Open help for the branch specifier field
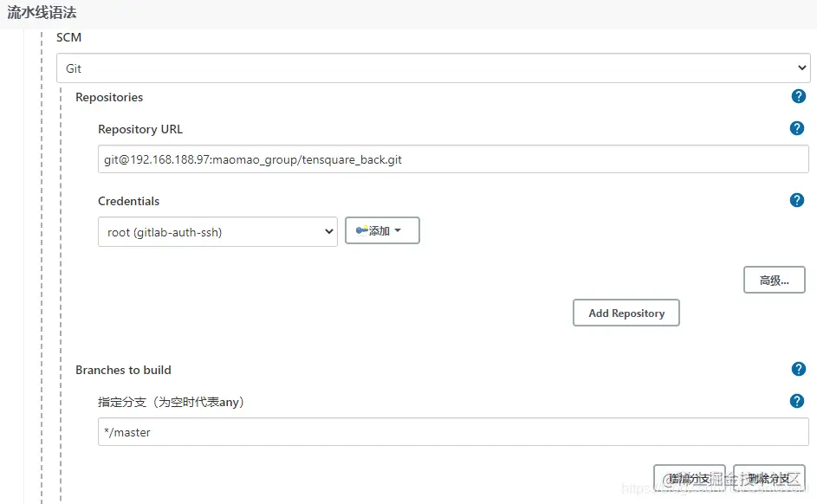817x504 pixels. click(797, 401)
